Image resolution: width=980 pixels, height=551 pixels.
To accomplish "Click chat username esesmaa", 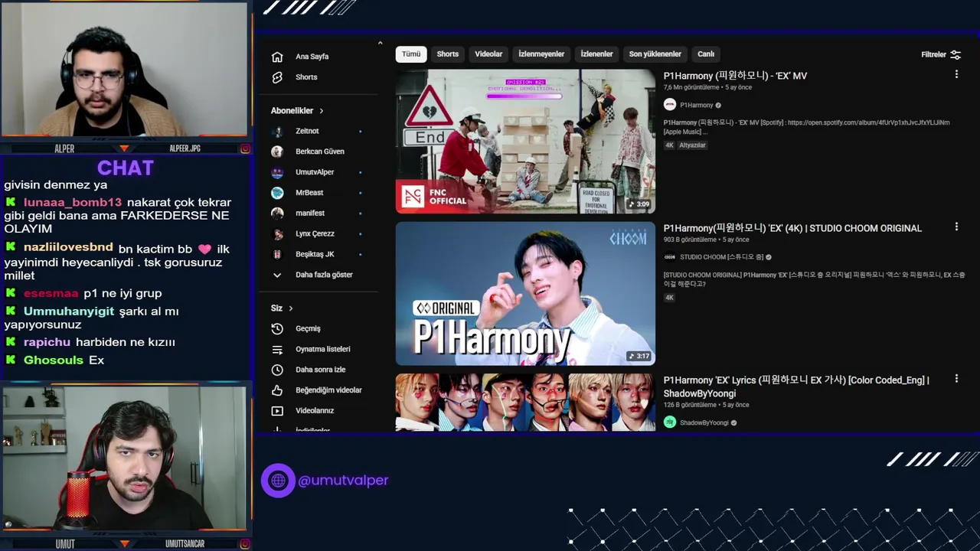I will coord(51,293).
